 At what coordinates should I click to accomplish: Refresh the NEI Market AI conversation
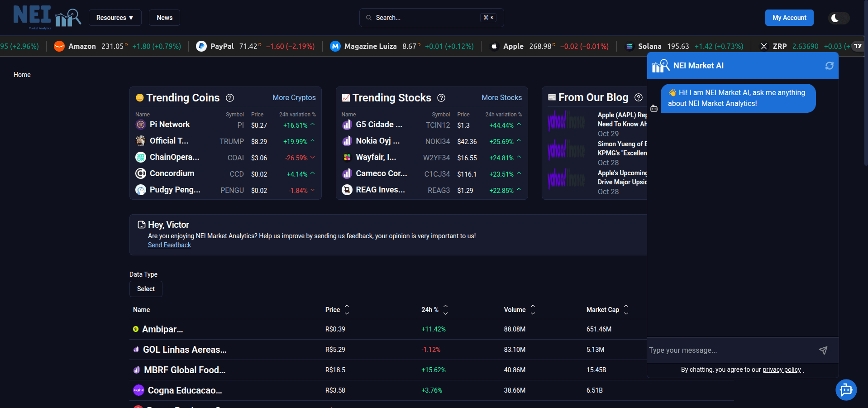point(829,66)
